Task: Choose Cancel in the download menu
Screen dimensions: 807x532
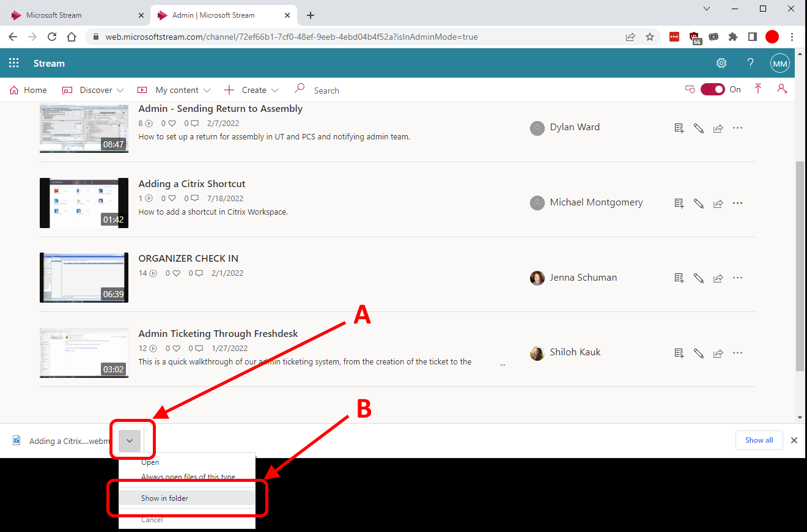Action: tap(186, 520)
